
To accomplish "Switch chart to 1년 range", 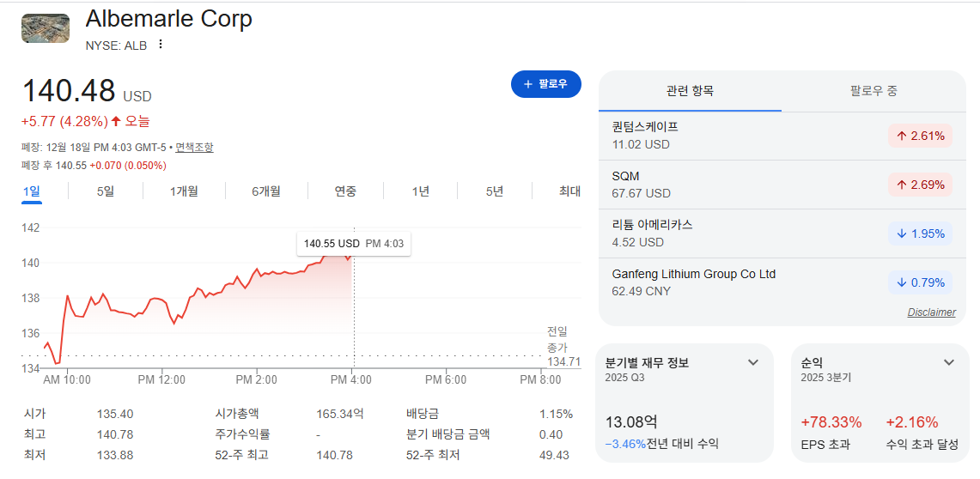I will 421,191.
